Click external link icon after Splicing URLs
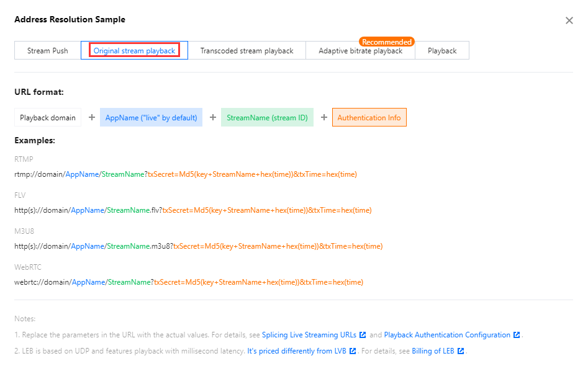Screen dimensions: 588x387 coord(363,335)
